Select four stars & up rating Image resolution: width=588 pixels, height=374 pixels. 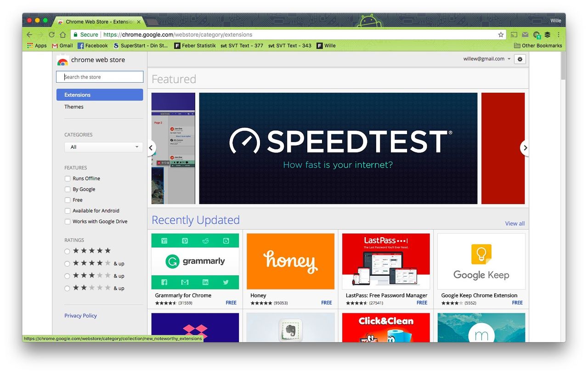[x=67, y=264]
